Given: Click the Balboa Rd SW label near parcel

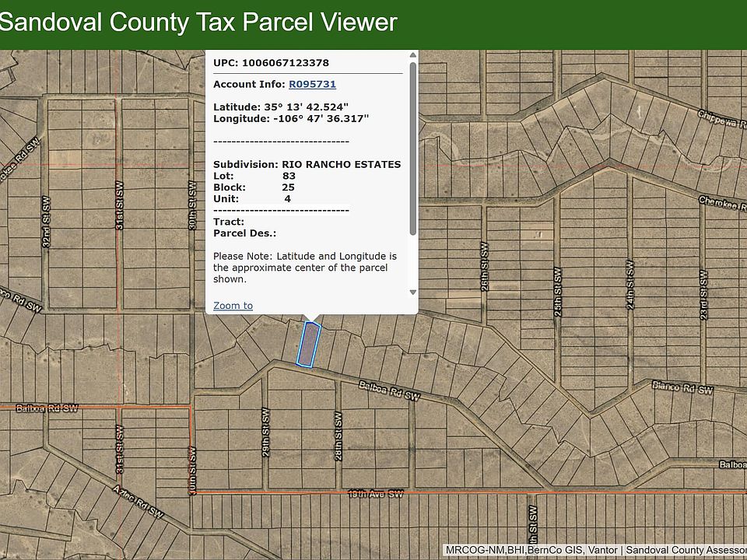Looking at the screenshot, I should (389, 391).
